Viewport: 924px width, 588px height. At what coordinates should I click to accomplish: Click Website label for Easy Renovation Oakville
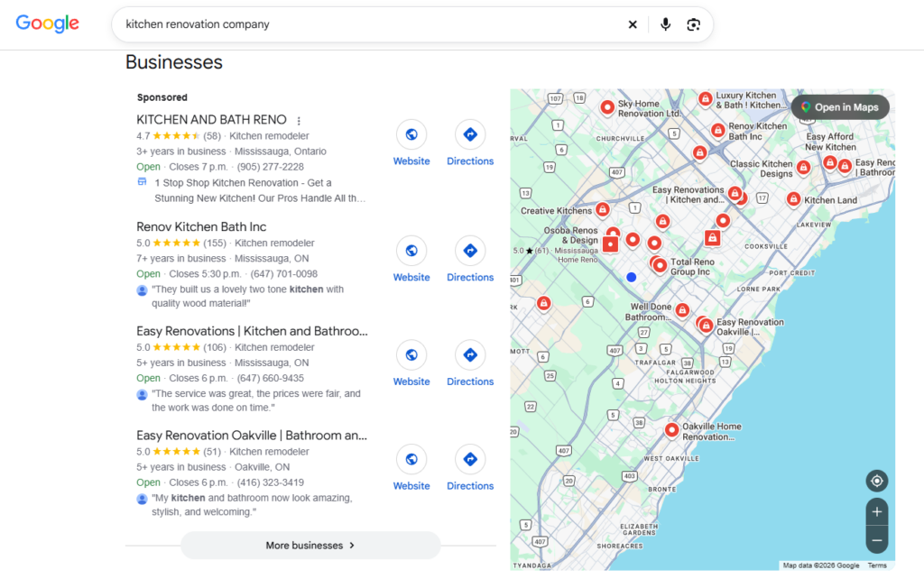pos(411,485)
